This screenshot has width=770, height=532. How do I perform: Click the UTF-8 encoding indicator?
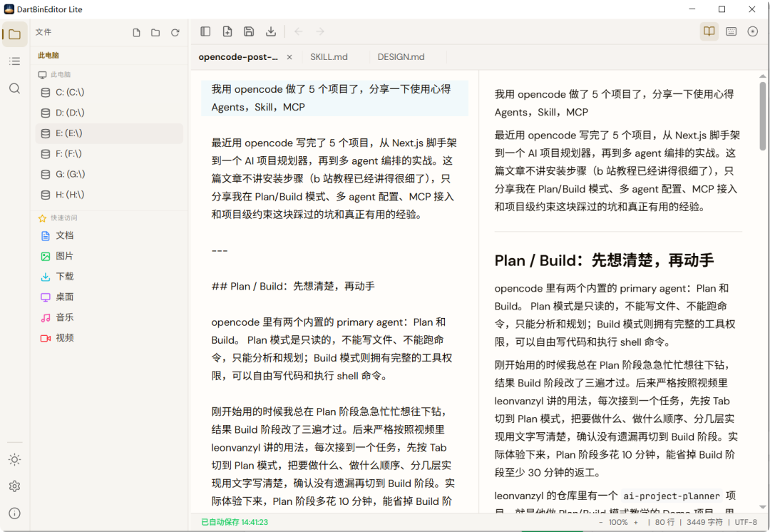pos(746,522)
